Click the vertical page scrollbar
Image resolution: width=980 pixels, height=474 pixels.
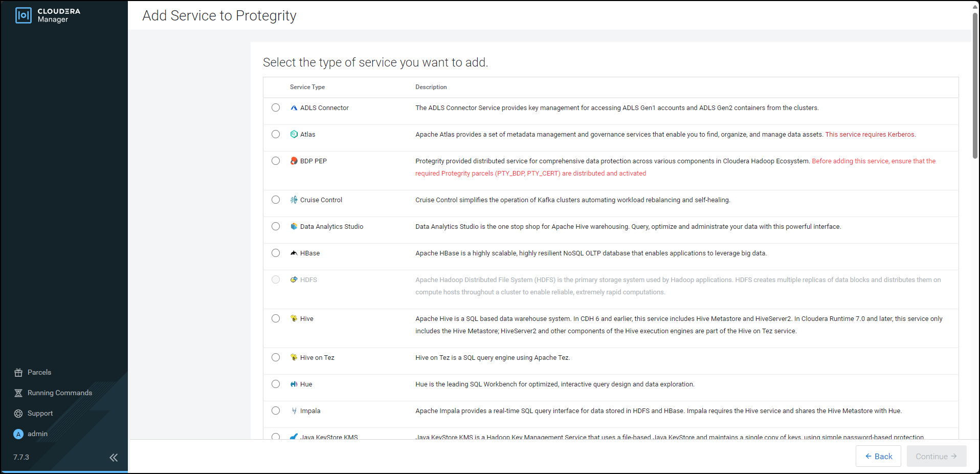pos(975,87)
